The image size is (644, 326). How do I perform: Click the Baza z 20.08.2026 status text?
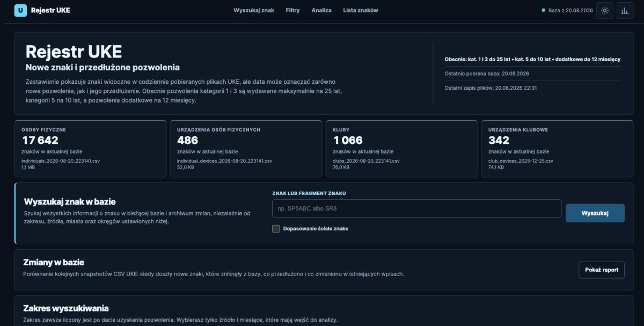coord(570,10)
